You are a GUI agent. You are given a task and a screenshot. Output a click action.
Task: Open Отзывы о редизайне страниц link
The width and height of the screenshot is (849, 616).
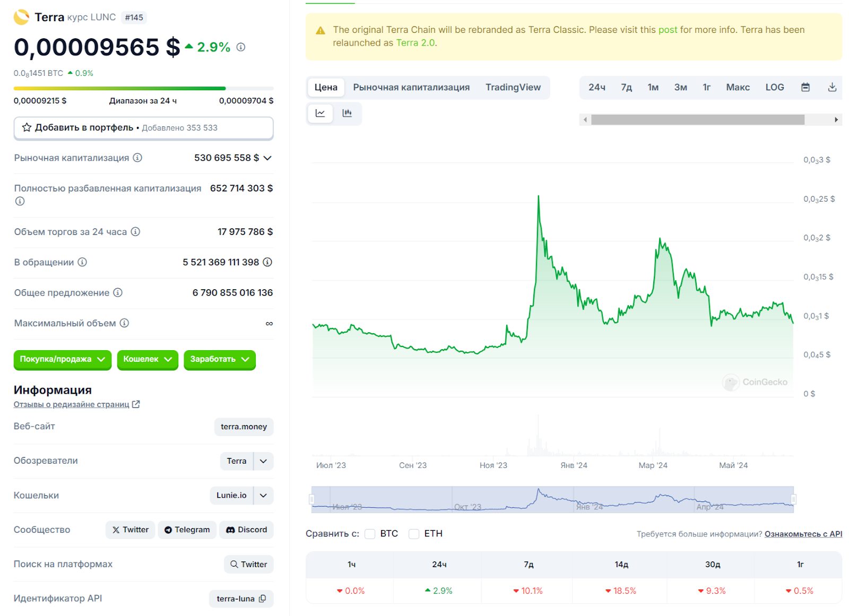click(72, 404)
